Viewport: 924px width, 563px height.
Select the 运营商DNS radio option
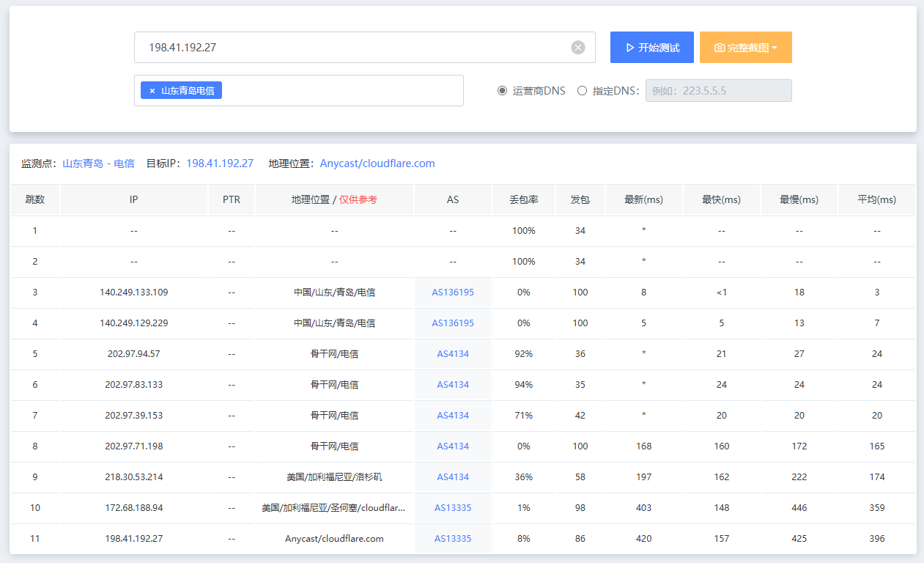point(503,91)
